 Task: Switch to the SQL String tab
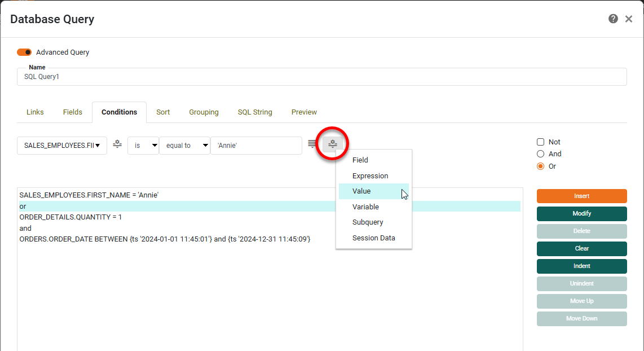click(x=254, y=112)
